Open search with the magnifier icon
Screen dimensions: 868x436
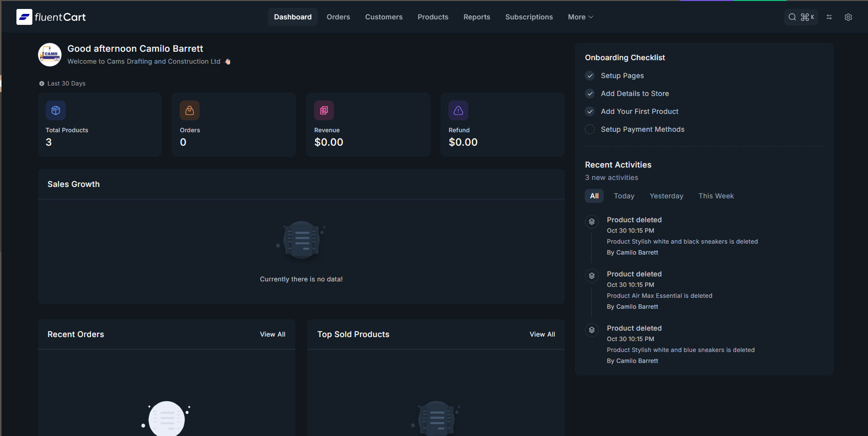click(792, 17)
